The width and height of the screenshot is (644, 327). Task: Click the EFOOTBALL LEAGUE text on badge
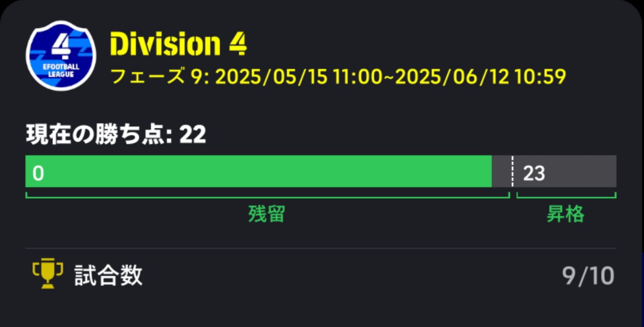pos(61,70)
